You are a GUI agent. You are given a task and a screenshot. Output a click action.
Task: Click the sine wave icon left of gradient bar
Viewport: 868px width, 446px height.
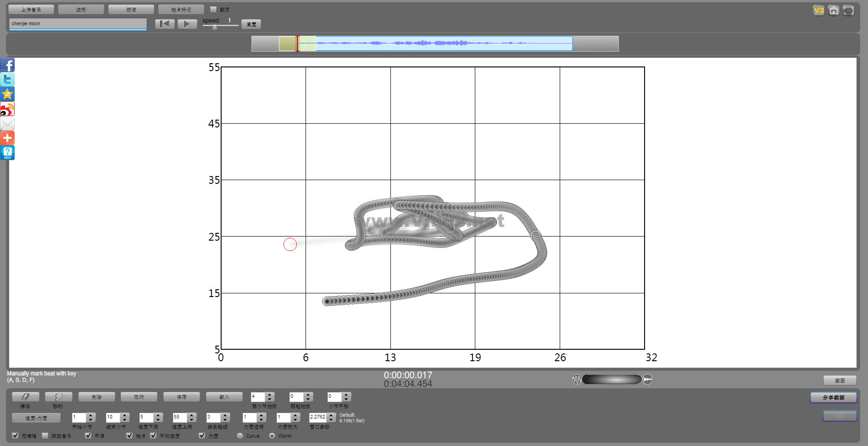click(x=577, y=380)
